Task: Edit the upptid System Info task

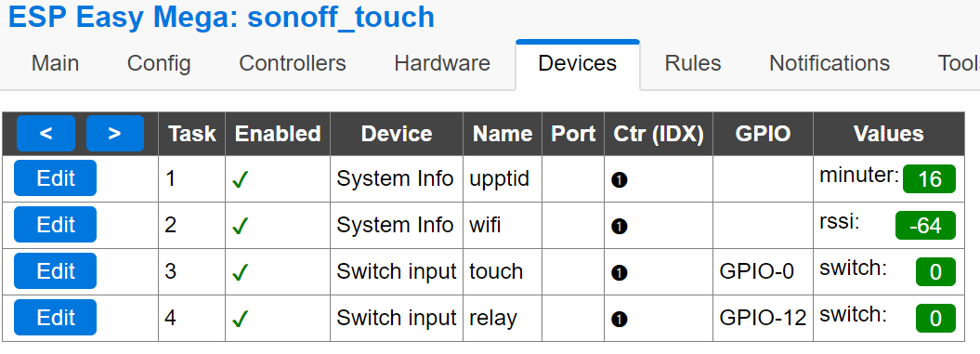Action: click(55, 178)
